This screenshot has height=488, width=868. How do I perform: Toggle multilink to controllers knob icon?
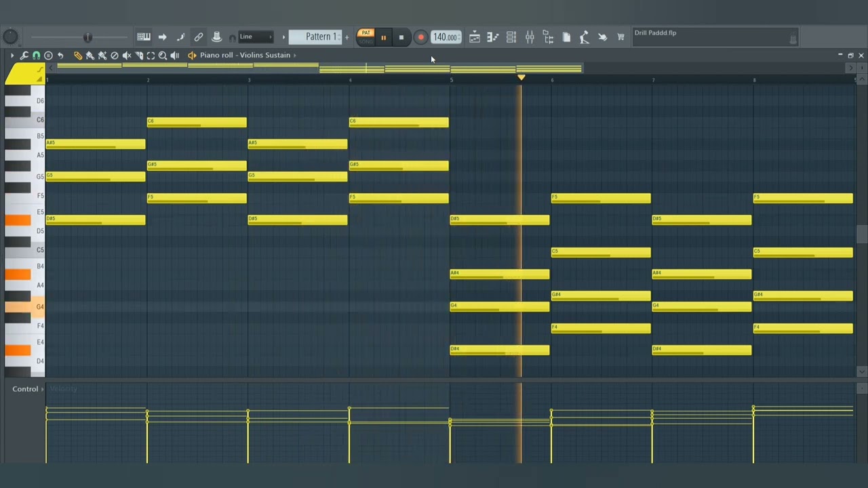(216, 37)
